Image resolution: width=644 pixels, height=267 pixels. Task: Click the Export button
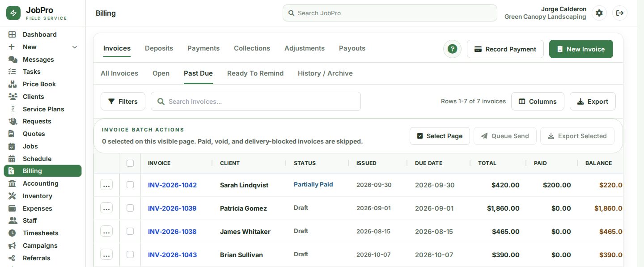pos(593,102)
